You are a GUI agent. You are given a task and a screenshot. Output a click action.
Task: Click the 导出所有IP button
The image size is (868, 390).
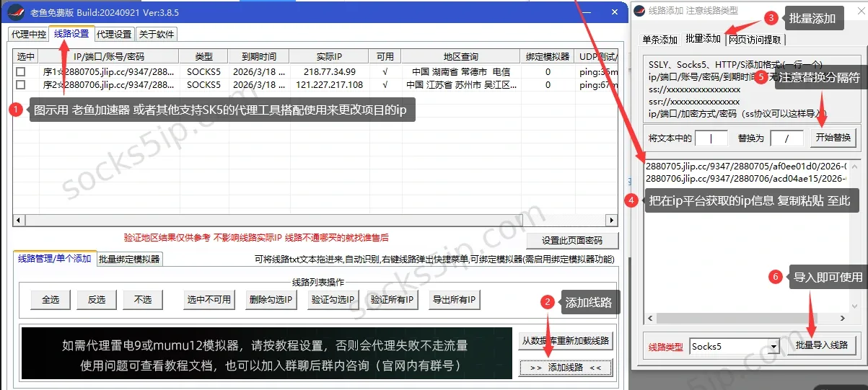[x=454, y=300]
